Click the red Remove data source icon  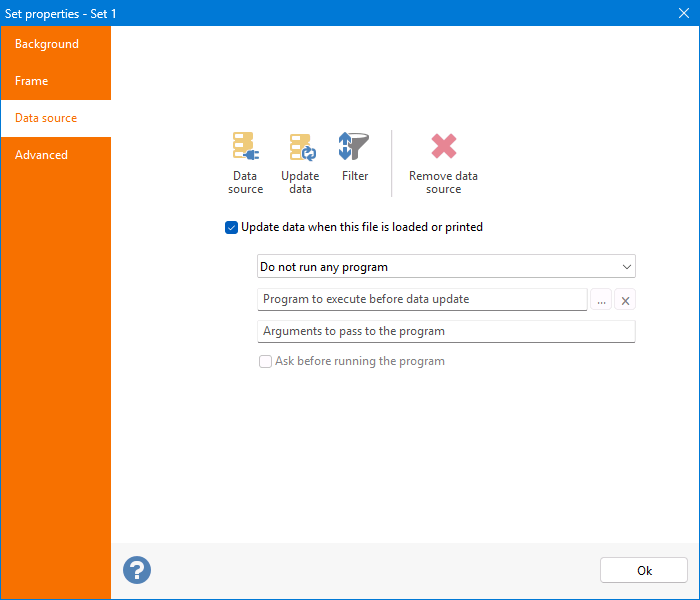(443, 148)
